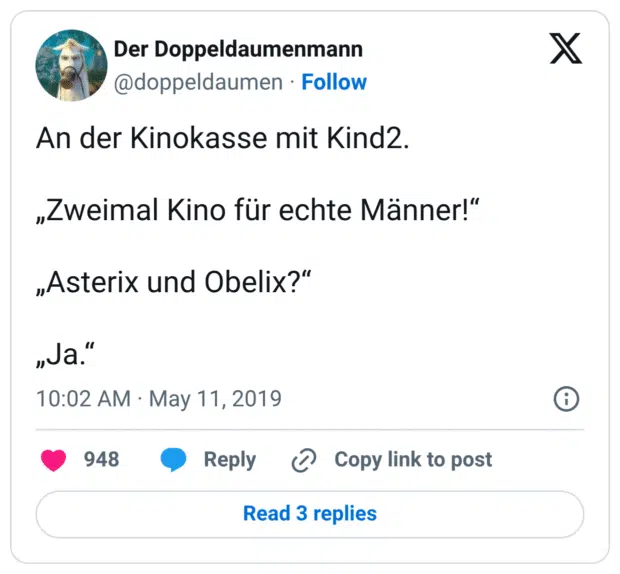Follow the doppeldaumen account
This screenshot has height=574, width=620.
(334, 82)
